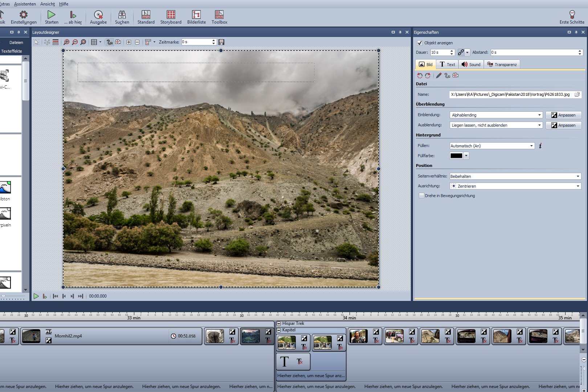Click the zoom out magnifier icon

pos(75,42)
